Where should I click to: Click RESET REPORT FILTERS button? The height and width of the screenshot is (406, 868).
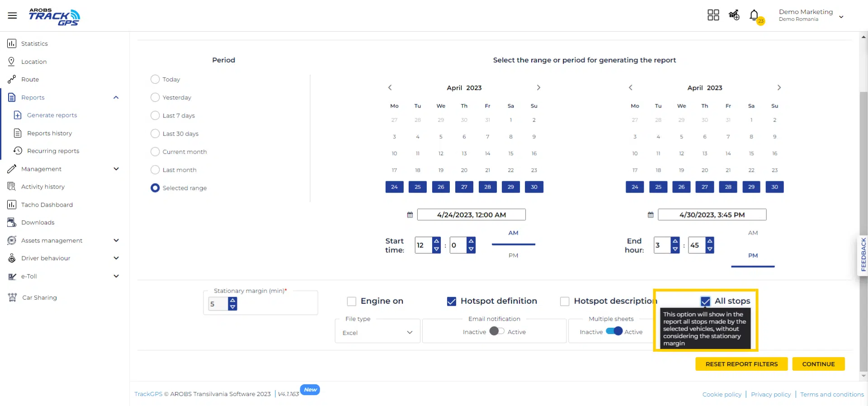click(741, 364)
